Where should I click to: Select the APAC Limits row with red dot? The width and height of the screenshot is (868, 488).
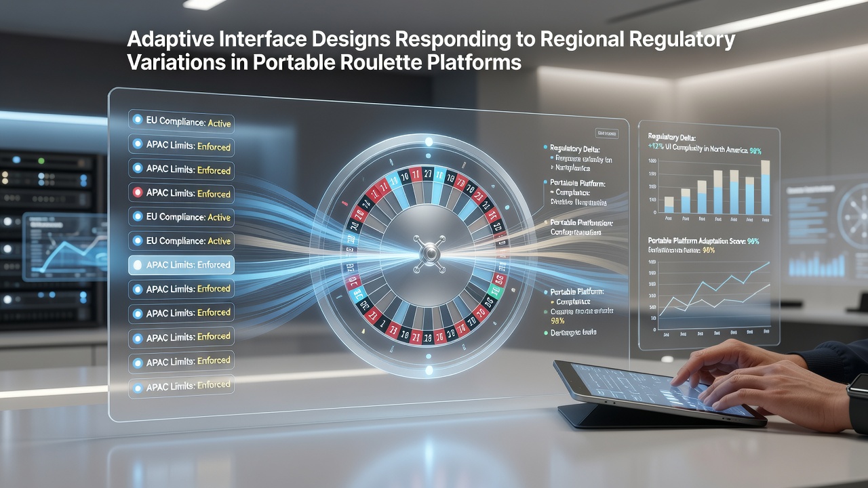tap(181, 193)
